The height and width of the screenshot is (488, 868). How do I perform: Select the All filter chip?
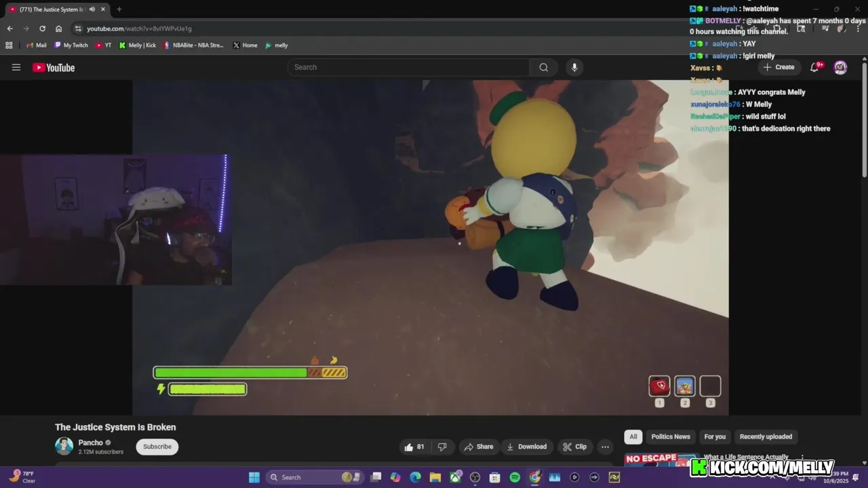pos(633,436)
